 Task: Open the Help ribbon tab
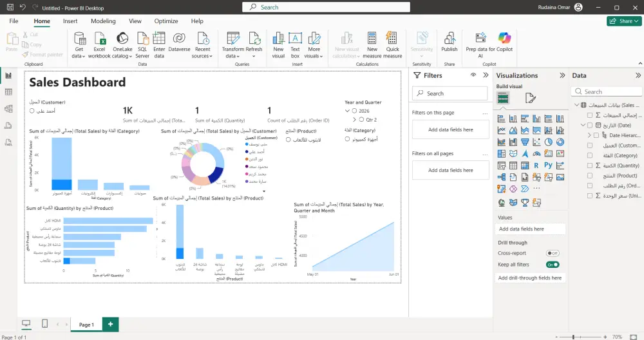tap(197, 21)
